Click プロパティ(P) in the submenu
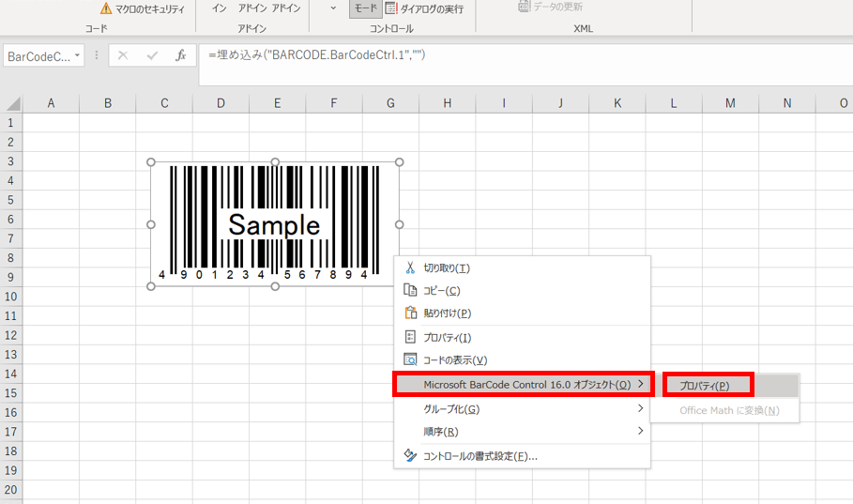 [725, 386]
